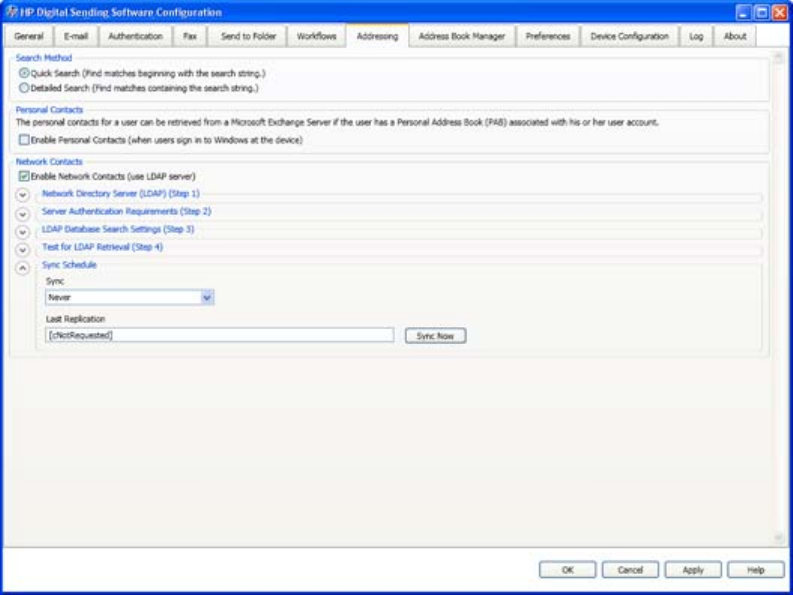Open the Workflows tab
793x595 pixels.
317,36
